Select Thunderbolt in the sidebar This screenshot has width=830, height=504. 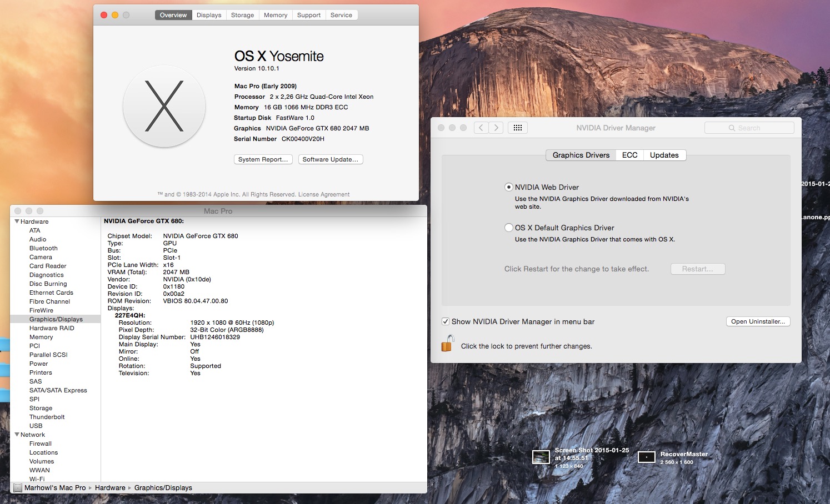47,417
